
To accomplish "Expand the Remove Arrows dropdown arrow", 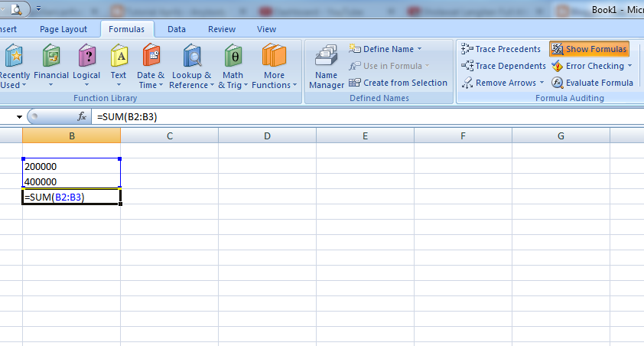I will point(542,83).
